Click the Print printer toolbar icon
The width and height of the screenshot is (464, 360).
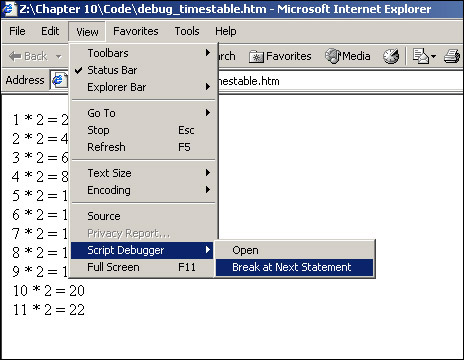point(452,56)
